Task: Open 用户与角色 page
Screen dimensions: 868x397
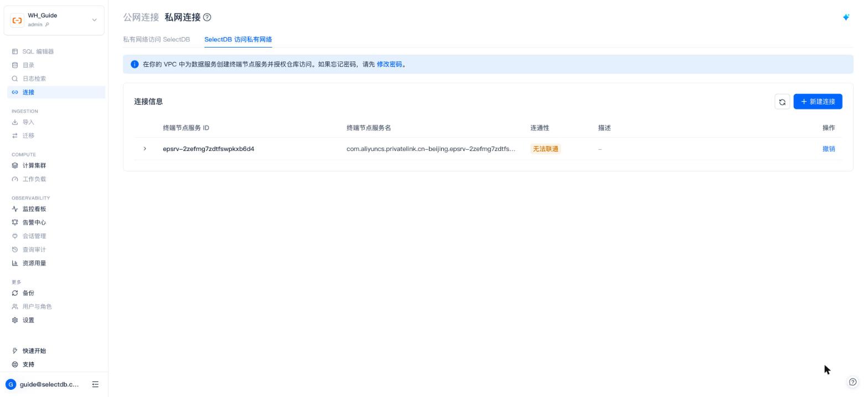Action: click(x=37, y=306)
